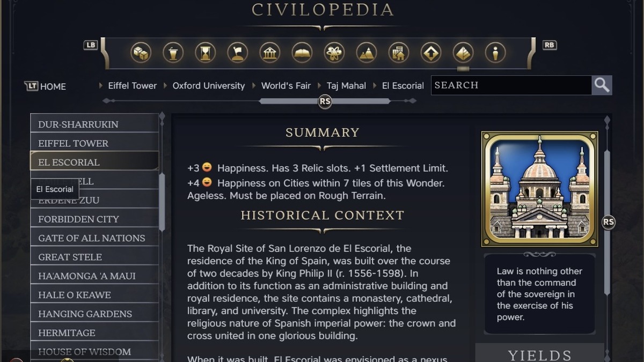Select the podium category icon
This screenshot has width=644, height=362.
point(173,53)
